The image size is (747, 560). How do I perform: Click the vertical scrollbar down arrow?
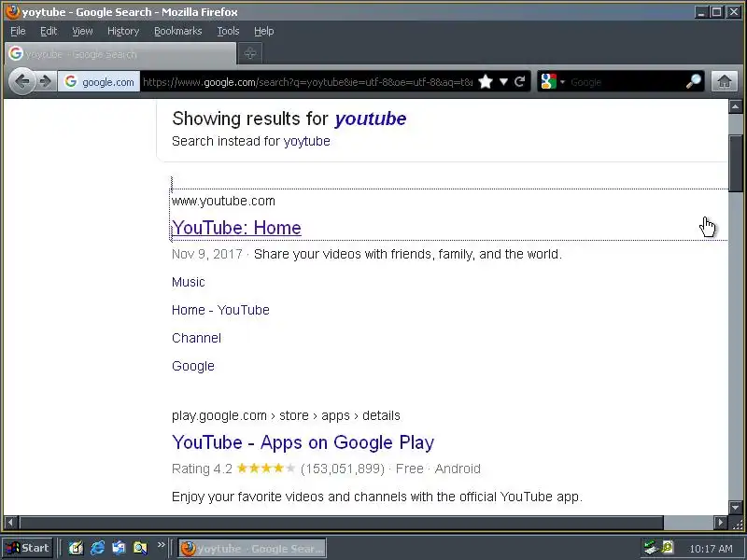pyautogui.click(x=735, y=508)
